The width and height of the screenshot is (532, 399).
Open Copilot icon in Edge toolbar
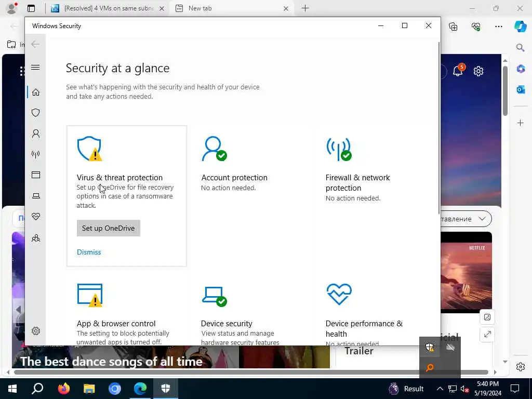(520, 26)
